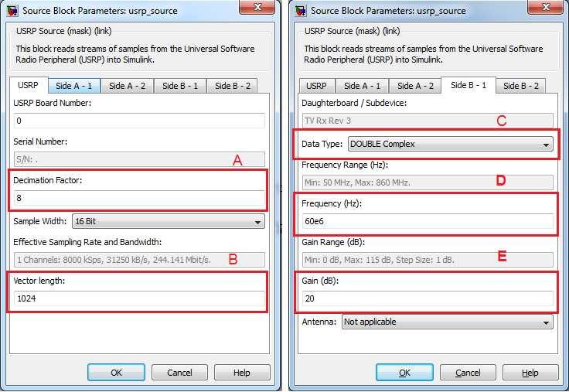
Task: Click the Daughterboard / Subdevice field
Action: pos(428,121)
